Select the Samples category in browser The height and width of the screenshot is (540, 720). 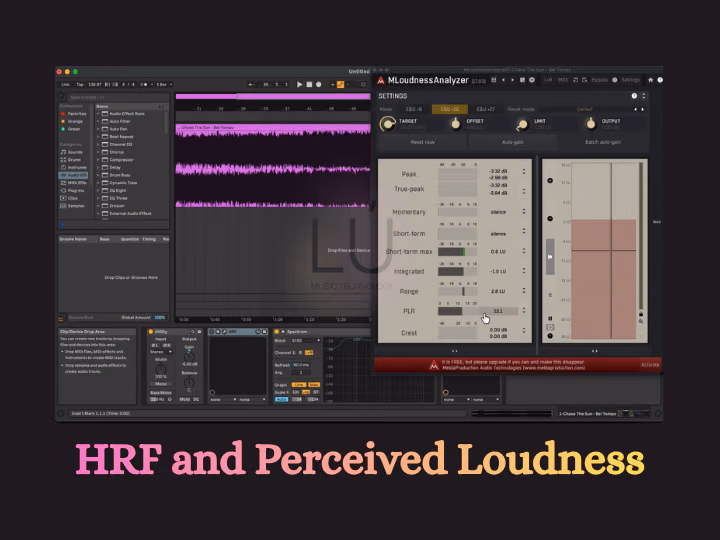tap(73, 206)
